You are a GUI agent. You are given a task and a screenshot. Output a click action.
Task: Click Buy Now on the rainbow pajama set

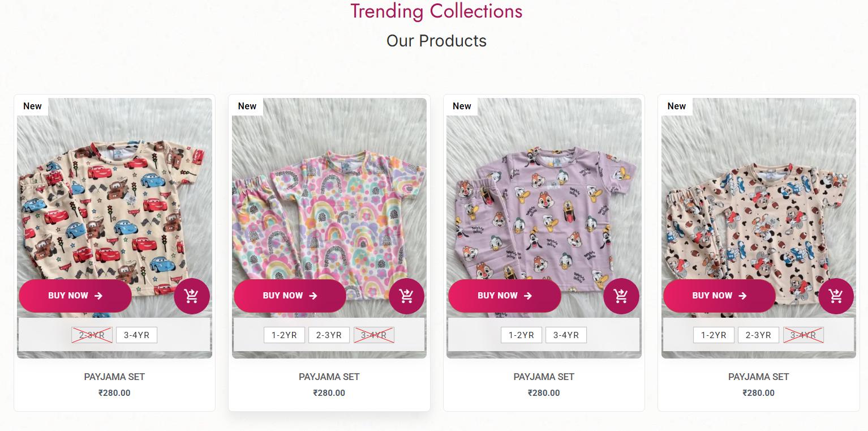pos(290,296)
